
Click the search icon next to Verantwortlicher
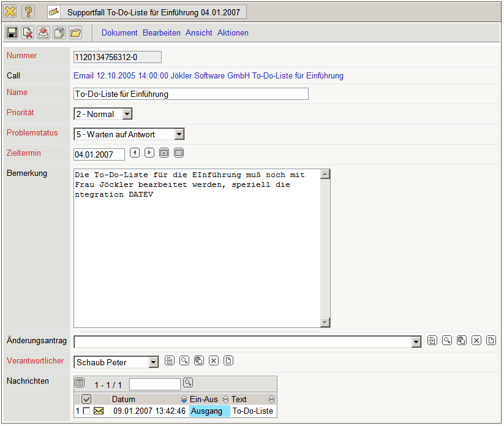click(x=184, y=360)
